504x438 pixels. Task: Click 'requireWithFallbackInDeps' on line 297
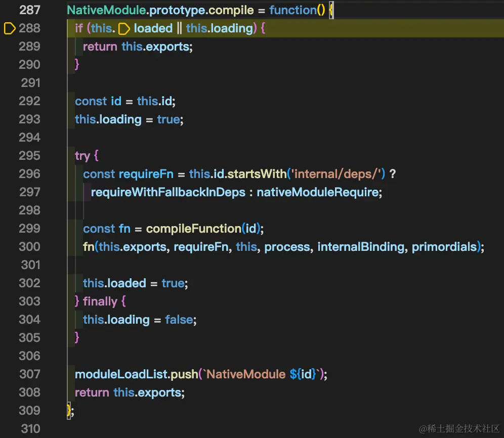coord(168,193)
